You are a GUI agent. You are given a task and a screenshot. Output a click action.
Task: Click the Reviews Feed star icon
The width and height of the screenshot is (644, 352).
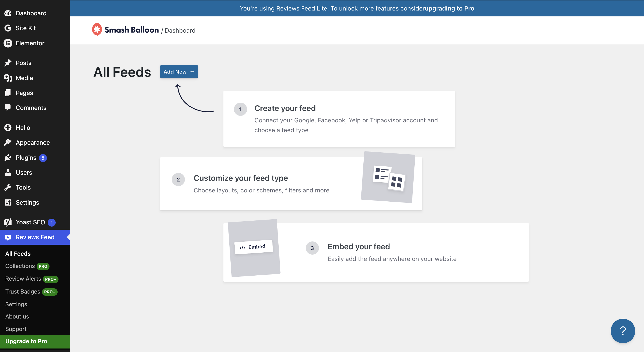pyautogui.click(x=8, y=237)
